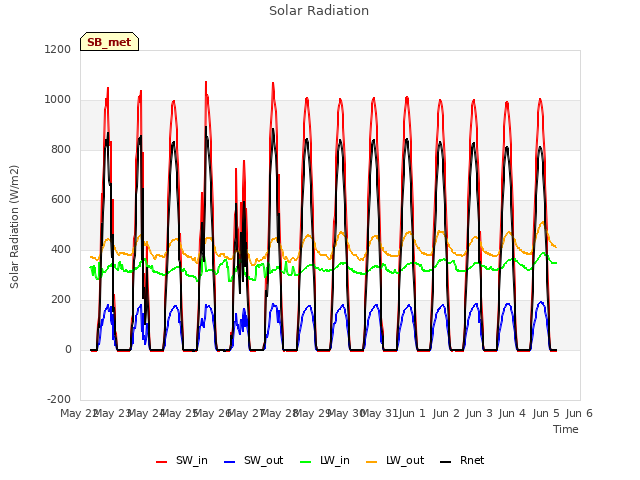
Task: Click the -200 y-axis tick label
Action: pos(59,399)
